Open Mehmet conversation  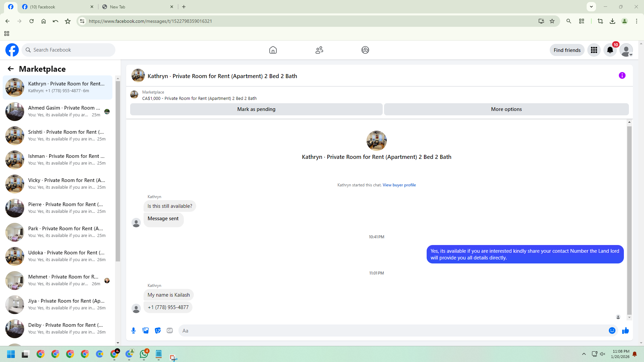58,280
